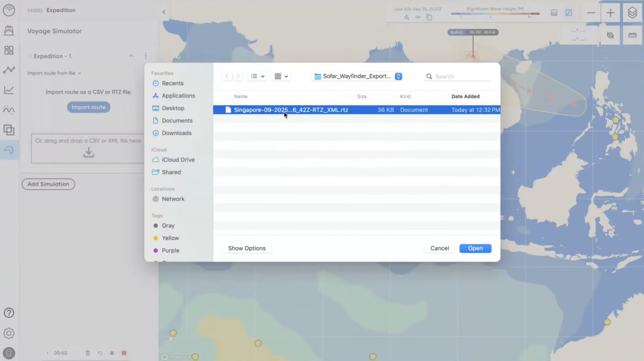Cancel the file open dialog
The height and width of the screenshot is (361, 644).
tap(440, 248)
